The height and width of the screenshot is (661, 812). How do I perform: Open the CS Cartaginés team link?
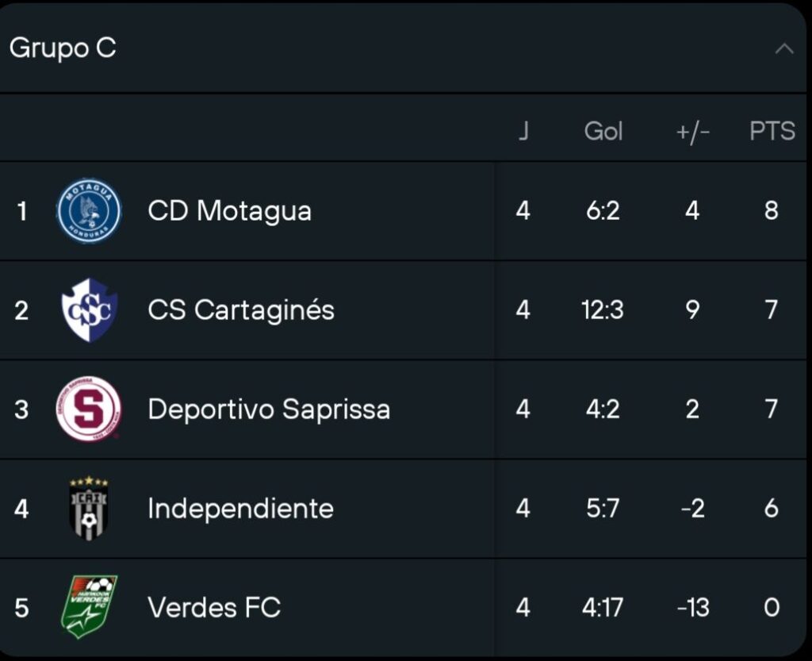click(241, 309)
